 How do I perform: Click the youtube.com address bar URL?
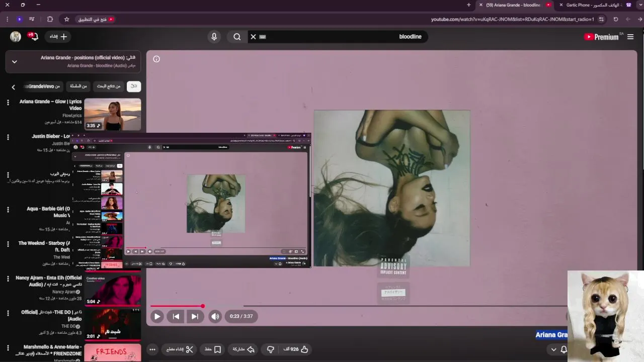click(x=512, y=19)
